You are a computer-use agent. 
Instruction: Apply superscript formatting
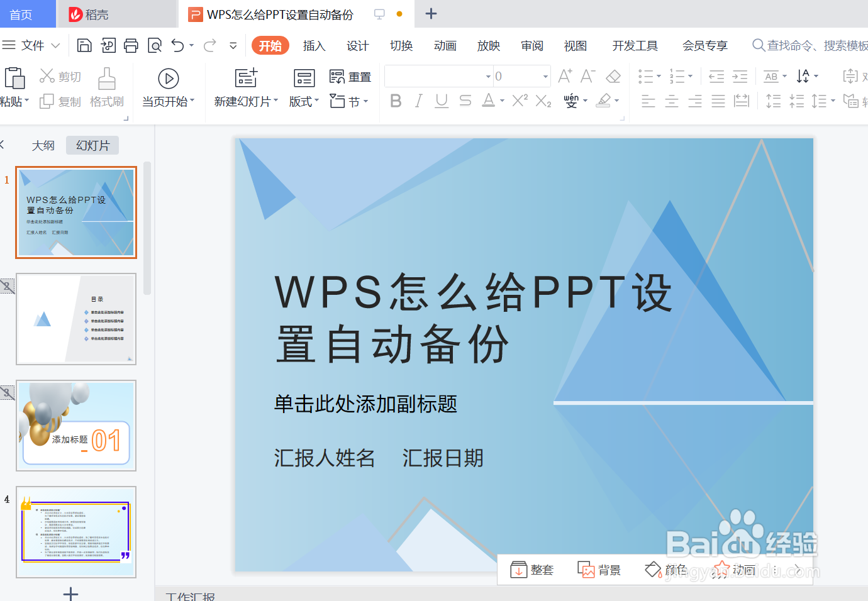(x=520, y=101)
